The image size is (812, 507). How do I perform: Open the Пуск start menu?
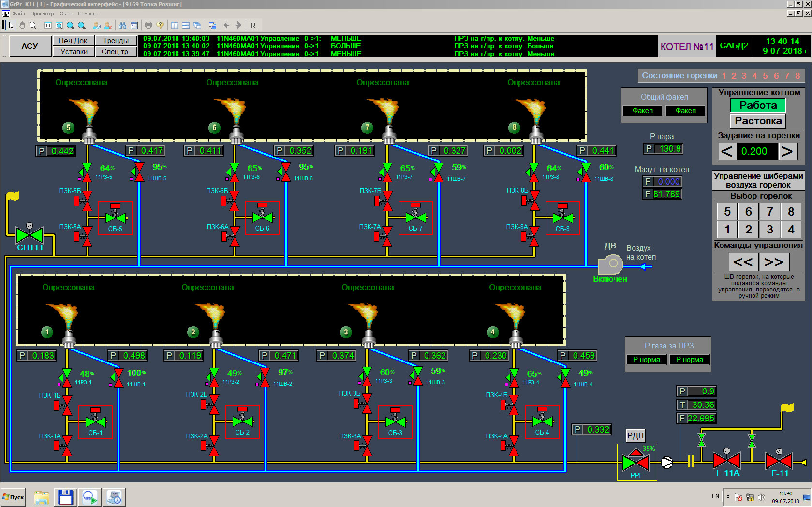coord(14,497)
